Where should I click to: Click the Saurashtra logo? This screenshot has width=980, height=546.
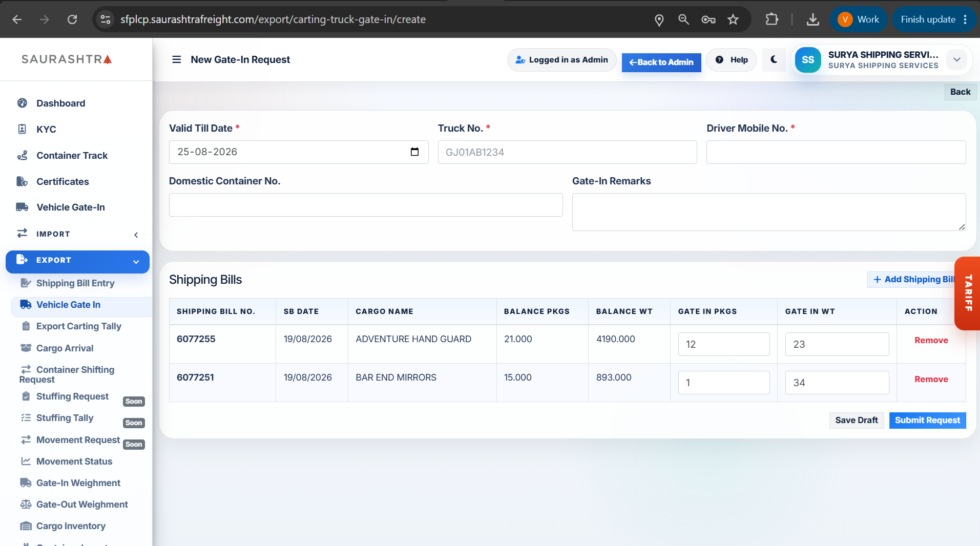tap(67, 59)
